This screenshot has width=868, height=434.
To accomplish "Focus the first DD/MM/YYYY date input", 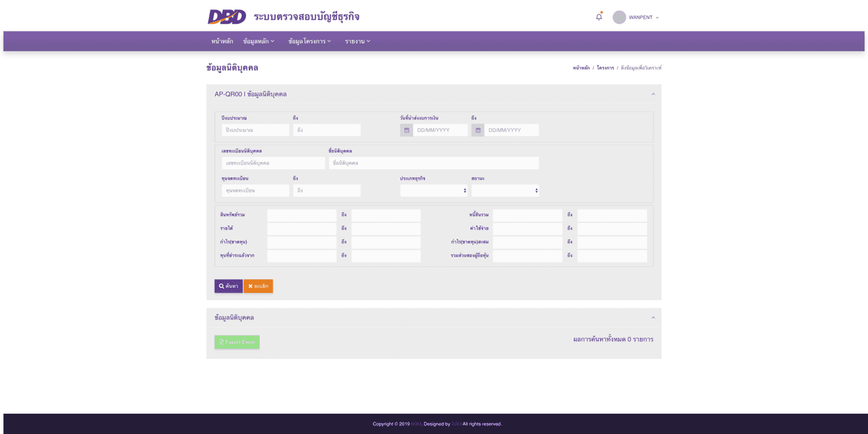I will [x=441, y=130].
